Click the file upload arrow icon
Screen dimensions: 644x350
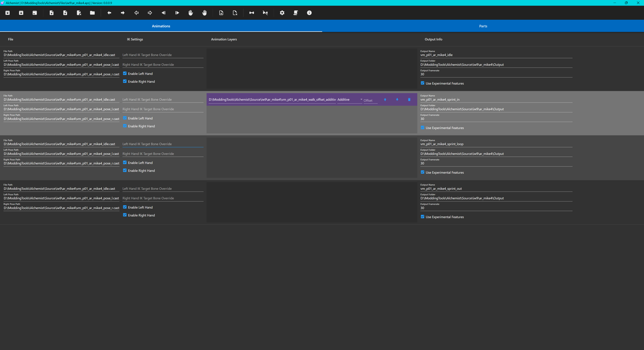click(52, 13)
